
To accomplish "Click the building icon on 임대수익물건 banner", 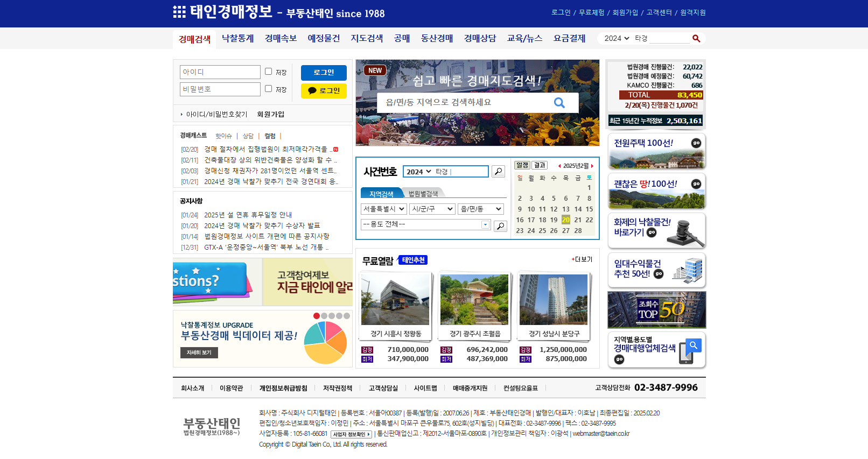I will 688,270.
